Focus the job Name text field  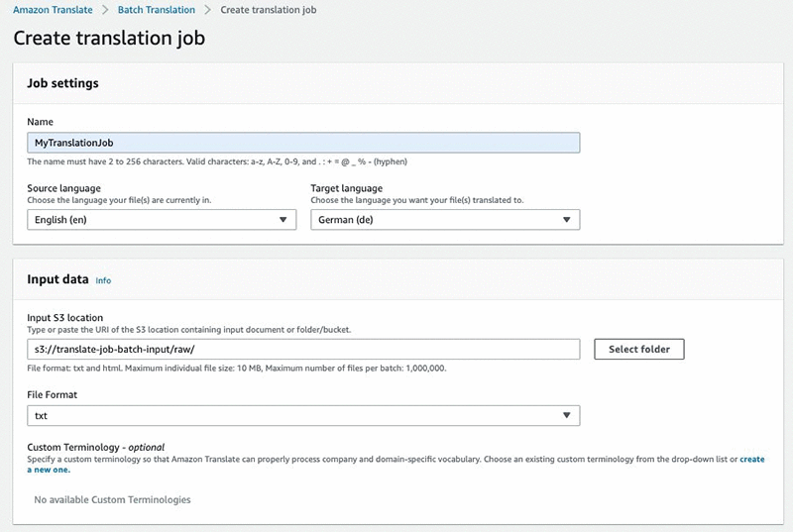coord(303,143)
